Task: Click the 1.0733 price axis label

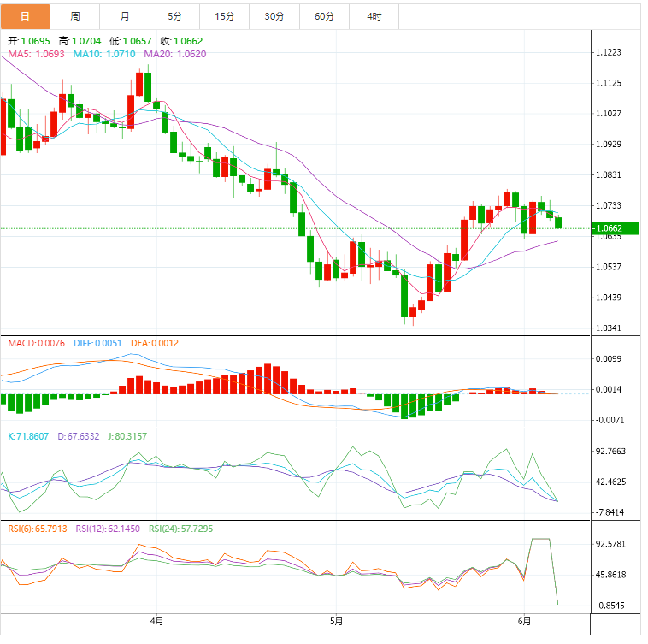Action: (x=609, y=205)
